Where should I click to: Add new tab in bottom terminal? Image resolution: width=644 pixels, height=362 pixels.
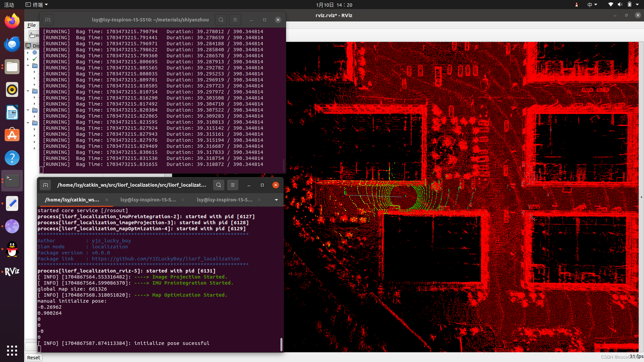(46, 185)
